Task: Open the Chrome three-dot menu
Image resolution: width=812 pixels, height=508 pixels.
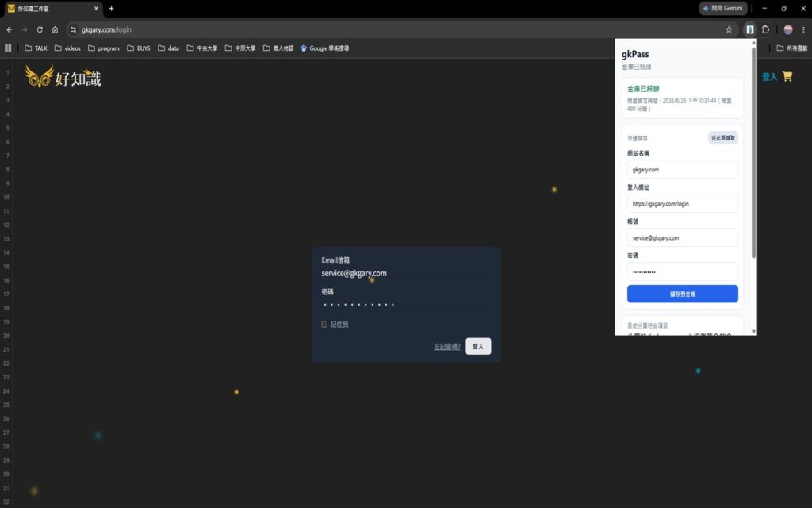Action: (x=803, y=29)
